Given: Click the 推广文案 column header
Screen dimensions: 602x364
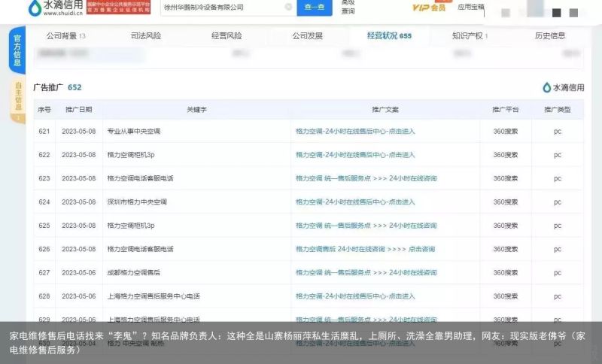Looking at the screenshot, I should 385,110.
